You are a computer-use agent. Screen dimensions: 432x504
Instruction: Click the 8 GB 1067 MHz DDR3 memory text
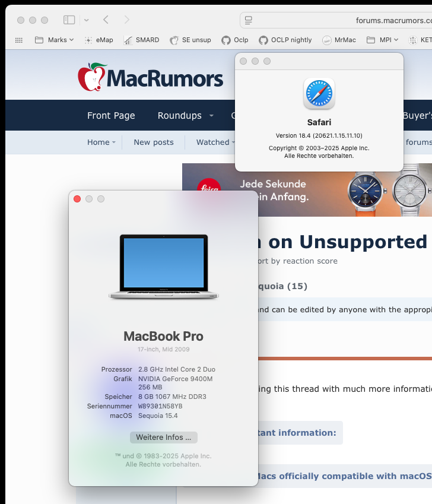point(172,397)
